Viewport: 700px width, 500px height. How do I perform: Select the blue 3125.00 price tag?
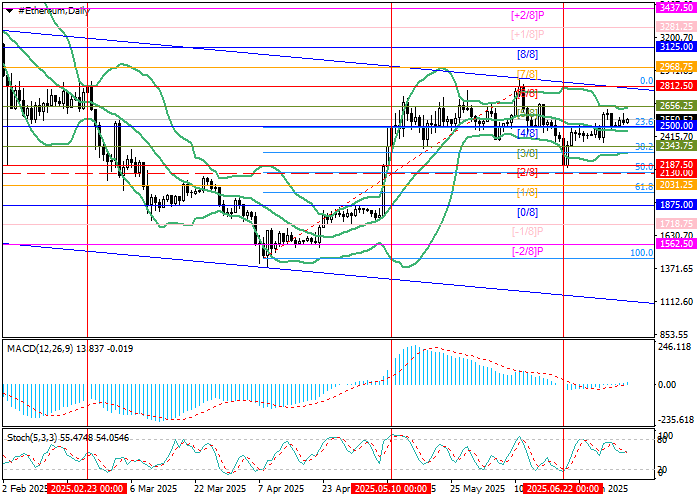pyautogui.click(x=676, y=46)
